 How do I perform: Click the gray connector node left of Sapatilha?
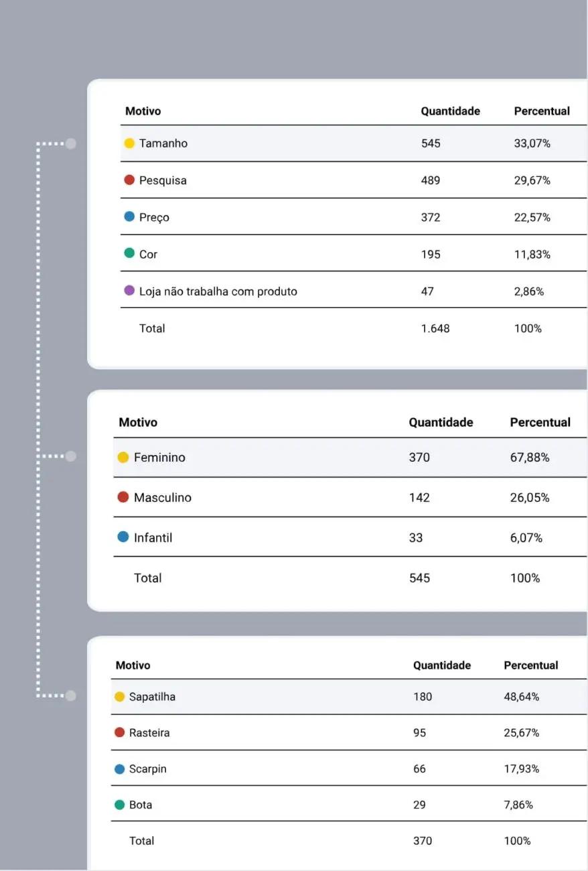pyautogui.click(x=71, y=695)
